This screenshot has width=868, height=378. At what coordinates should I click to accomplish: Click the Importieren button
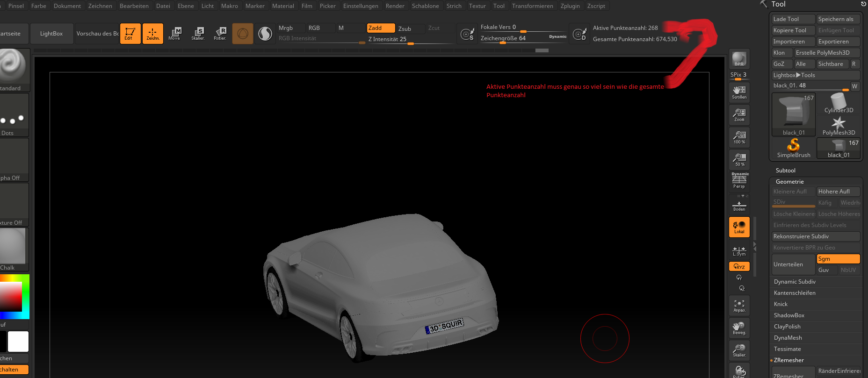793,42
